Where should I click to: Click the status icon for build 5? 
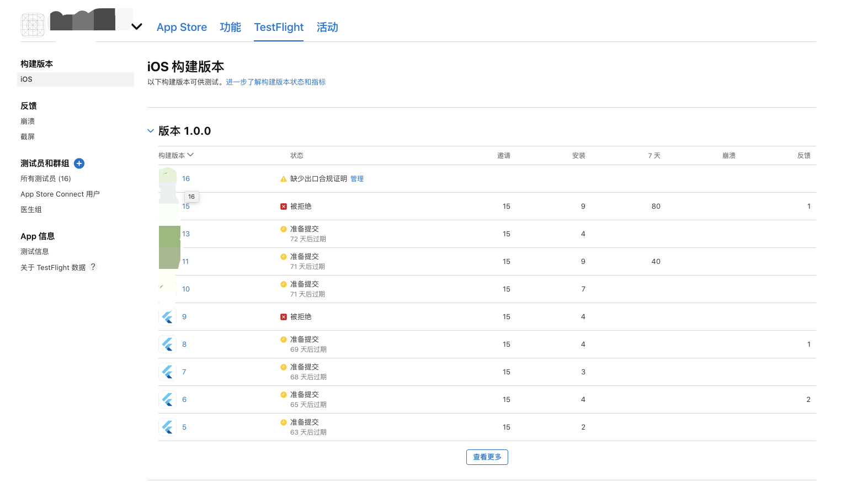pos(284,422)
